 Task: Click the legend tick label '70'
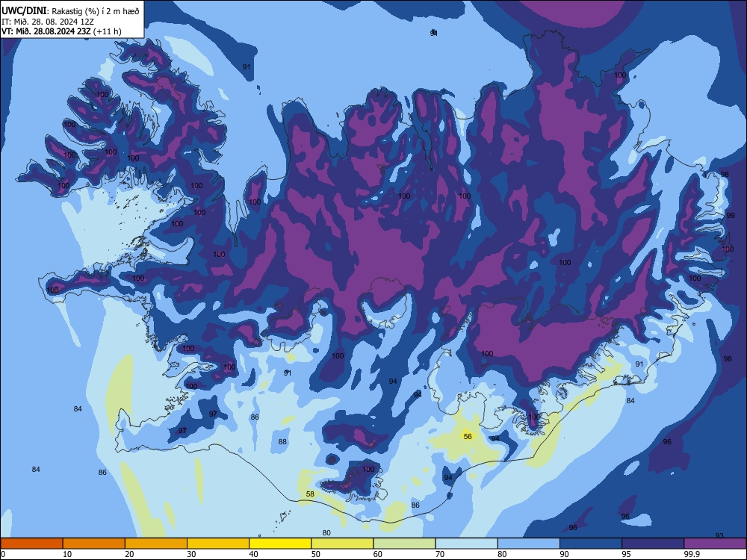440,554
